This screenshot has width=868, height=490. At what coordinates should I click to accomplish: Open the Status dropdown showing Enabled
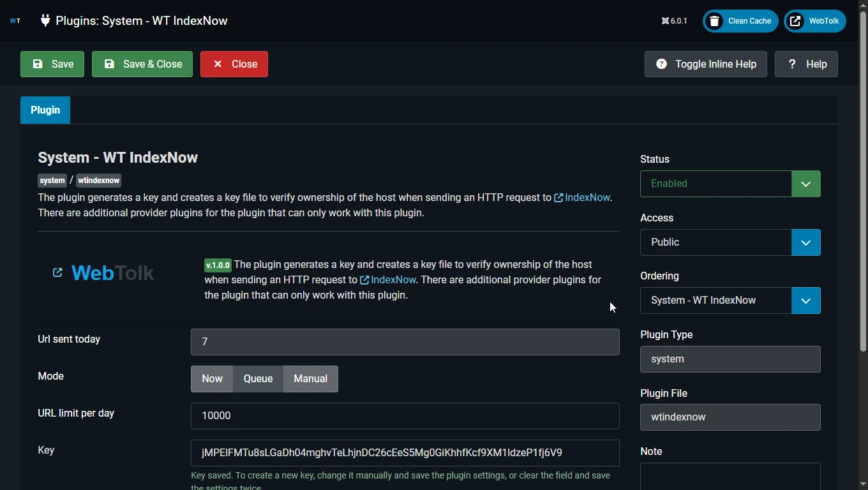[730, 184]
